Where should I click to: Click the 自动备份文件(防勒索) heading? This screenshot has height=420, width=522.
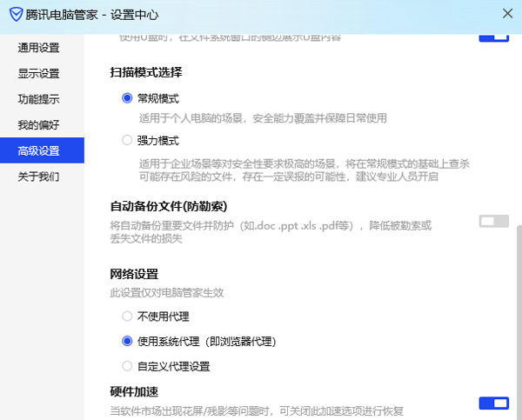tap(169, 206)
